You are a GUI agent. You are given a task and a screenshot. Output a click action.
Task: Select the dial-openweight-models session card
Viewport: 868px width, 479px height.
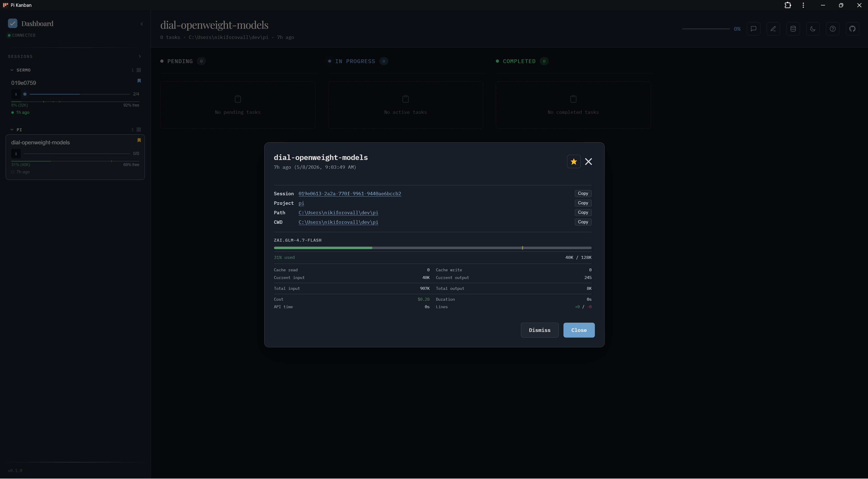pyautogui.click(x=75, y=157)
